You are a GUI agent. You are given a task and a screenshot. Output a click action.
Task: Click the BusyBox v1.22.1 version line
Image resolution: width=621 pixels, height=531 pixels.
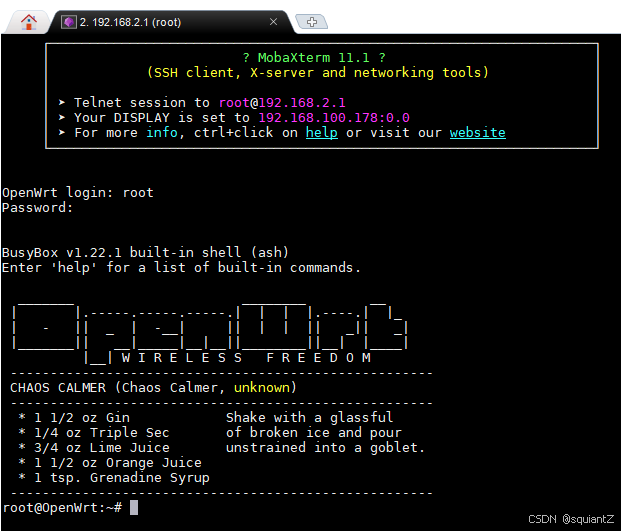pos(145,253)
